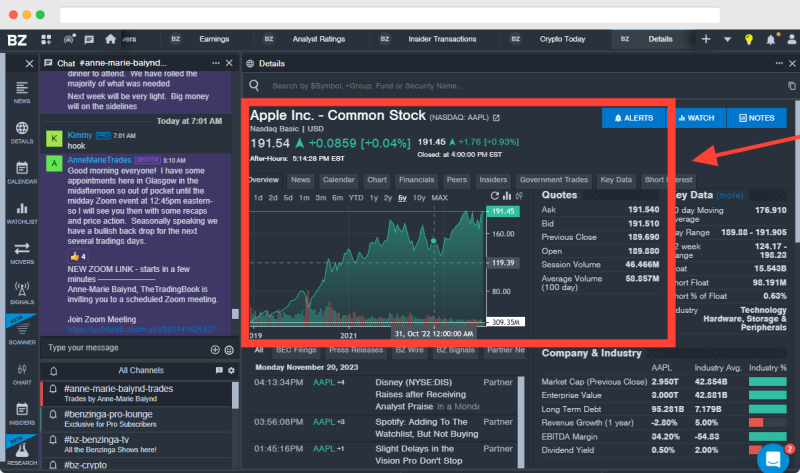Set chart range to YTD
The image size is (800, 473).
(356, 197)
